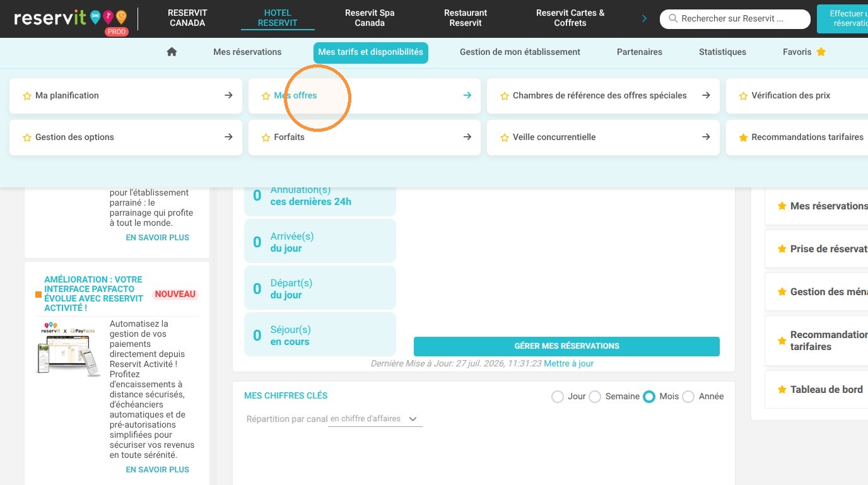Click the PayFacto article headline
This screenshot has width=868, height=485.
click(x=95, y=294)
